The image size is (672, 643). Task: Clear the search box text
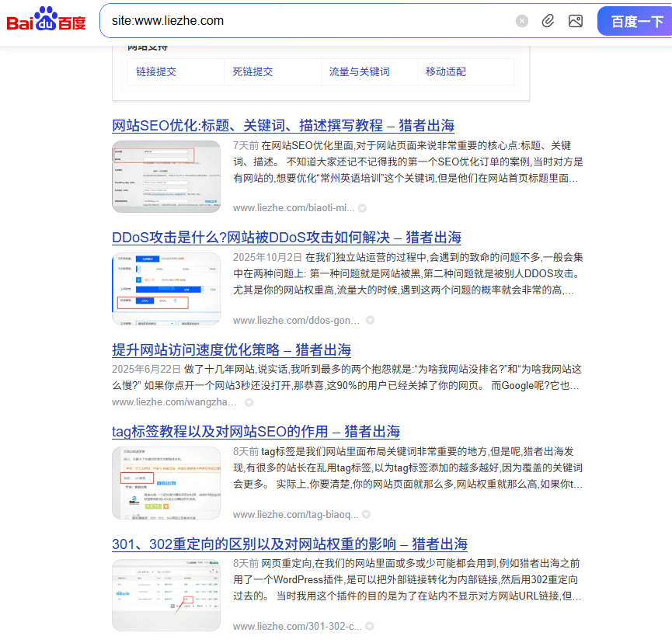pyautogui.click(x=522, y=21)
